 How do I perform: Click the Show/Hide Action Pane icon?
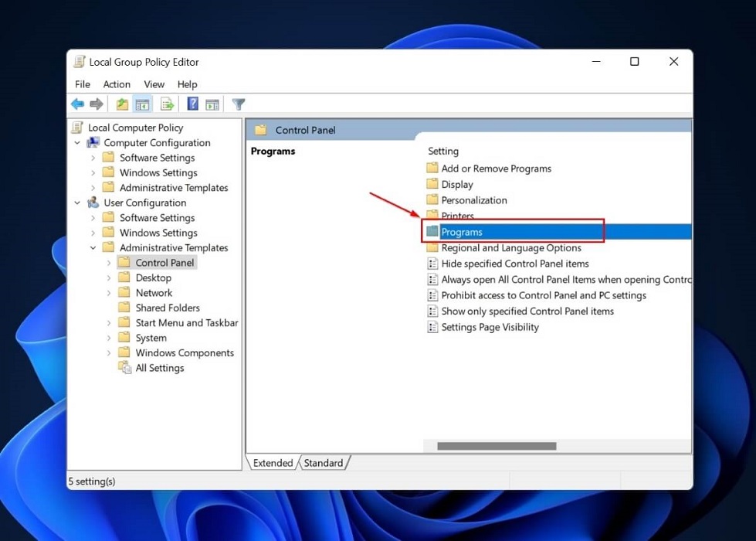point(213,104)
